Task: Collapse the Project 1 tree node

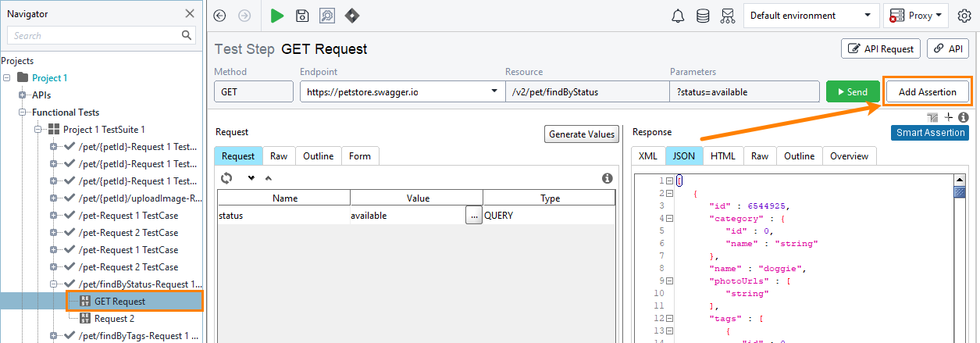Action: (x=8, y=78)
